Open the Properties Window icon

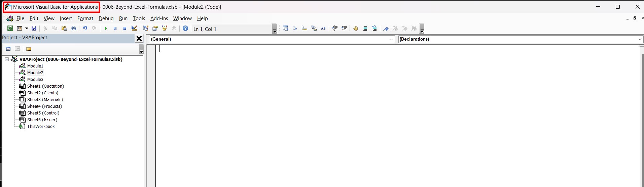[155, 29]
